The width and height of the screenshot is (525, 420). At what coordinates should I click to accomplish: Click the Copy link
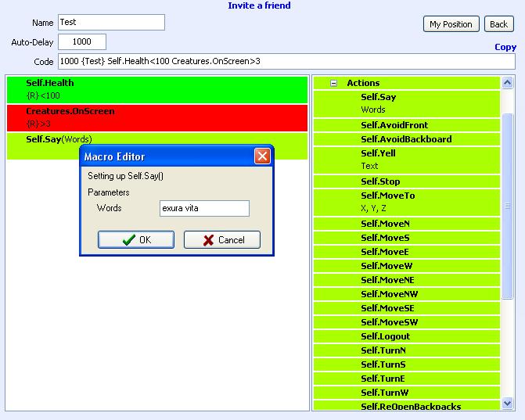505,47
